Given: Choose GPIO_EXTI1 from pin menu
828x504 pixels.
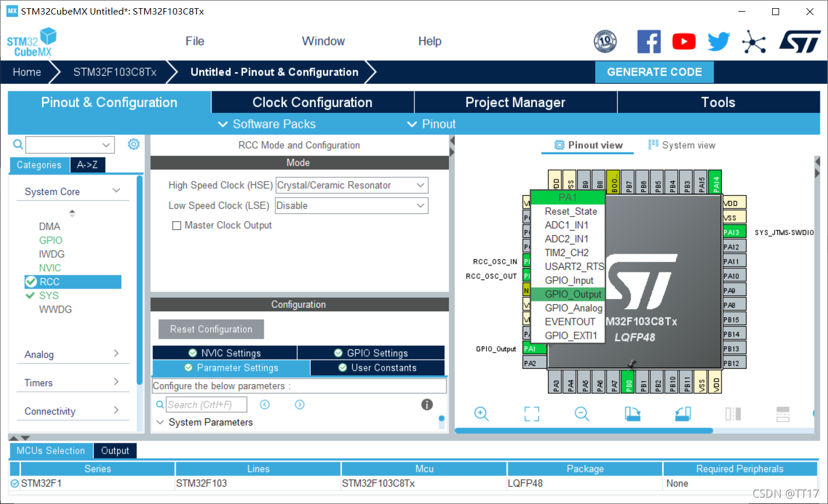Looking at the screenshot, I should tap(568, 336).
